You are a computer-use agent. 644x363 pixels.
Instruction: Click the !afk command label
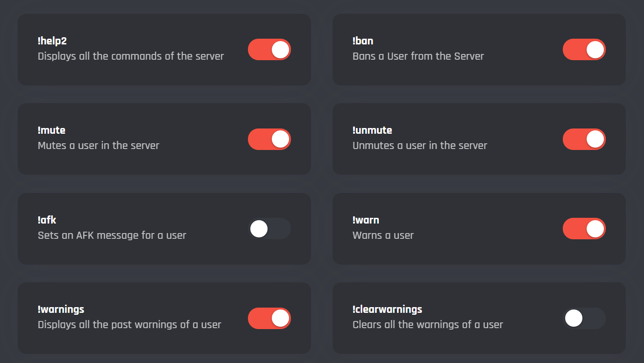click(46, 220)
